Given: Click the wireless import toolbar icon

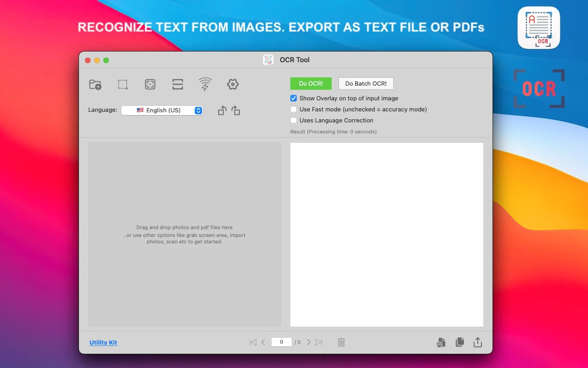Looking at the screenshot, I should tap(205, 84).
